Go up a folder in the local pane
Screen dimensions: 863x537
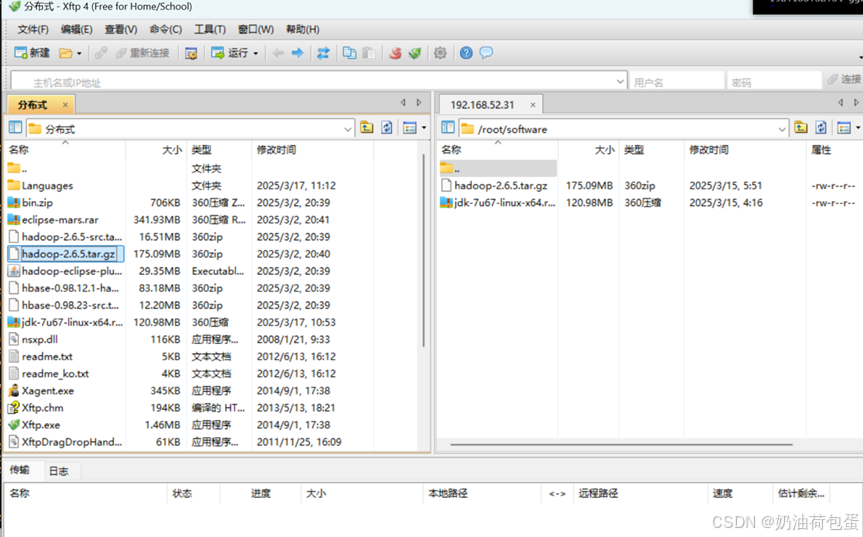pyautogui.click(x=367, y=128)
